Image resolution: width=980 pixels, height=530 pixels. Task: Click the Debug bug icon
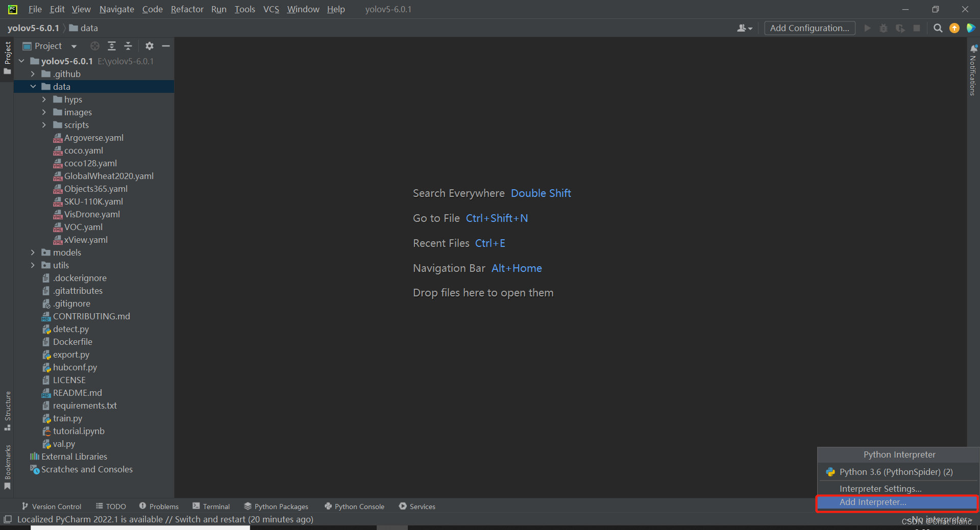(884, 28)
